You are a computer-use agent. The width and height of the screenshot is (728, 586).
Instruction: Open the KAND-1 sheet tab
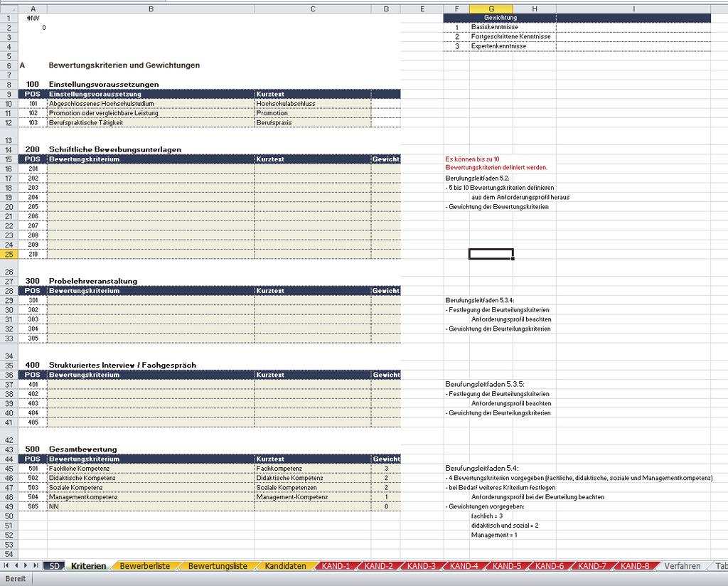pyautogui.click(x=336, y=566)
